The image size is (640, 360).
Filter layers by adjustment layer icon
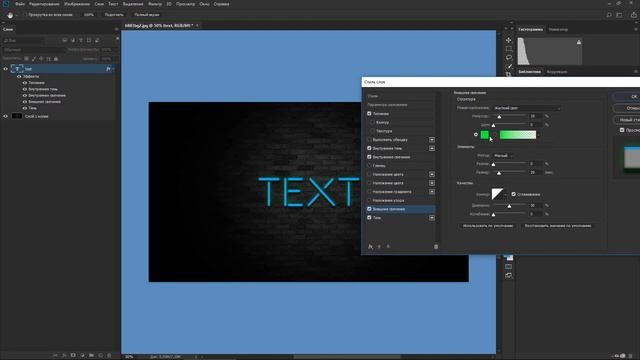pyautogui.click(x=73, y=40)
